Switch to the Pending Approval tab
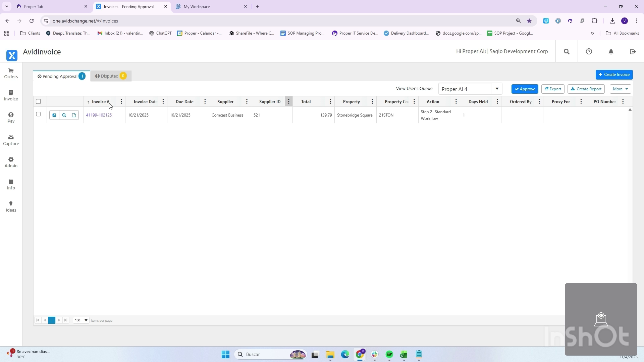The height and width of the screenshot is (362, 644). click(62, 76)
